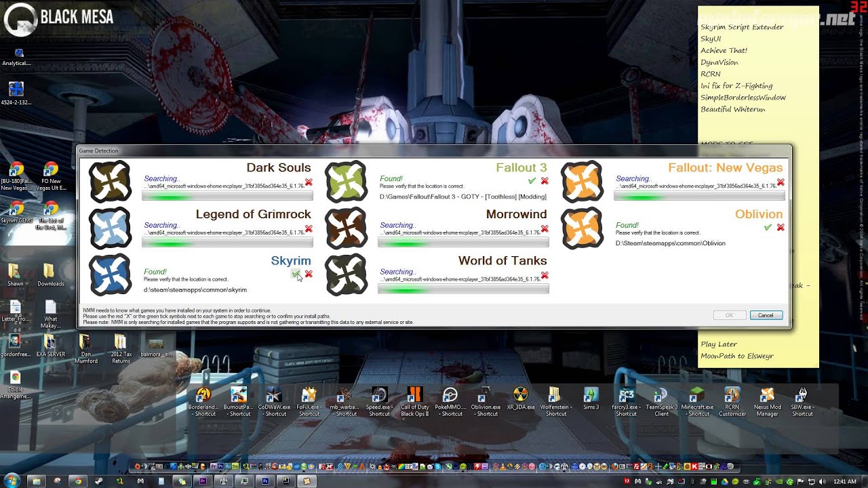Click Steam icon in the taskbar
The height and width of the screenshot is (488, 868).
tap(99, 481)
